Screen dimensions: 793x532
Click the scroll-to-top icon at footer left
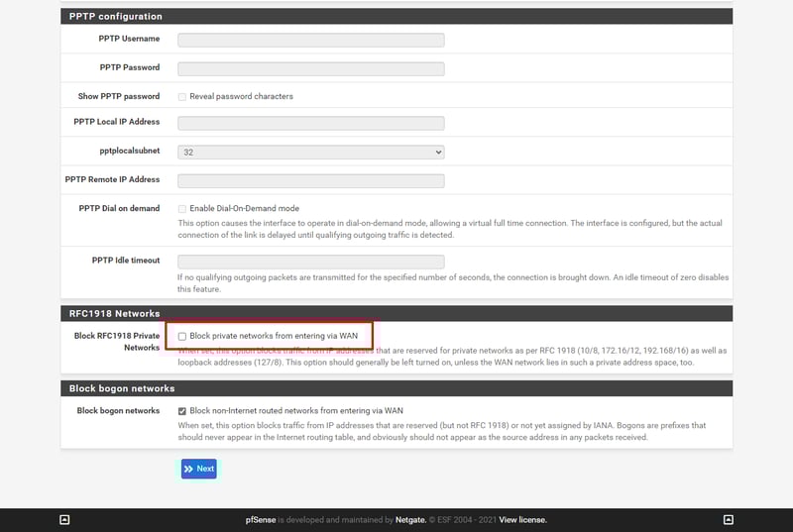tap(64, 519)
